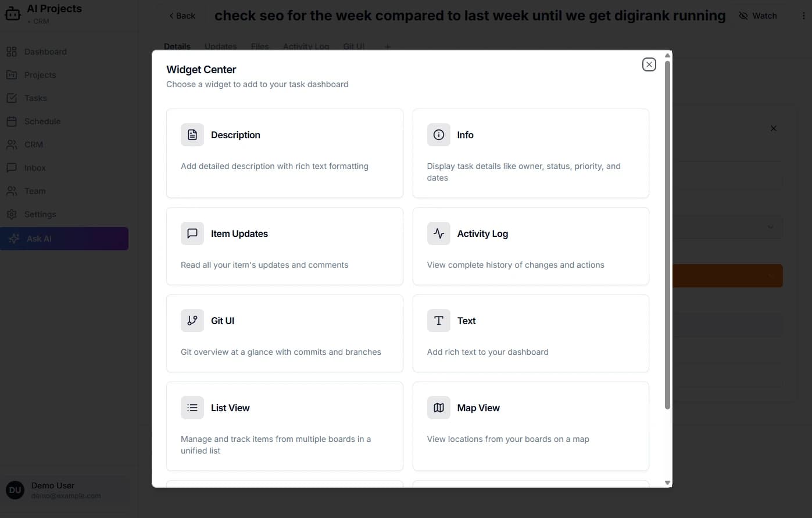Open Dashboard from the sidebar
The width and height of the screenshot is (812, 518).
click(45, 51)
